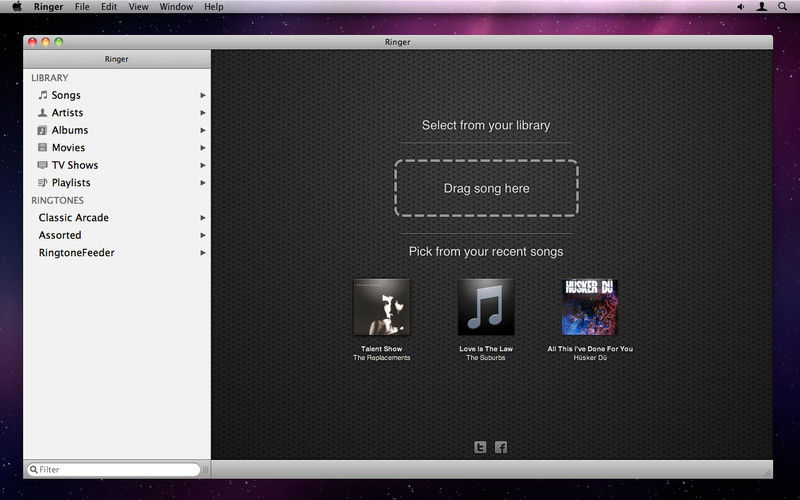The image size is (800, 500).
Task: Select the Movies library row
Action: (117, 147)
